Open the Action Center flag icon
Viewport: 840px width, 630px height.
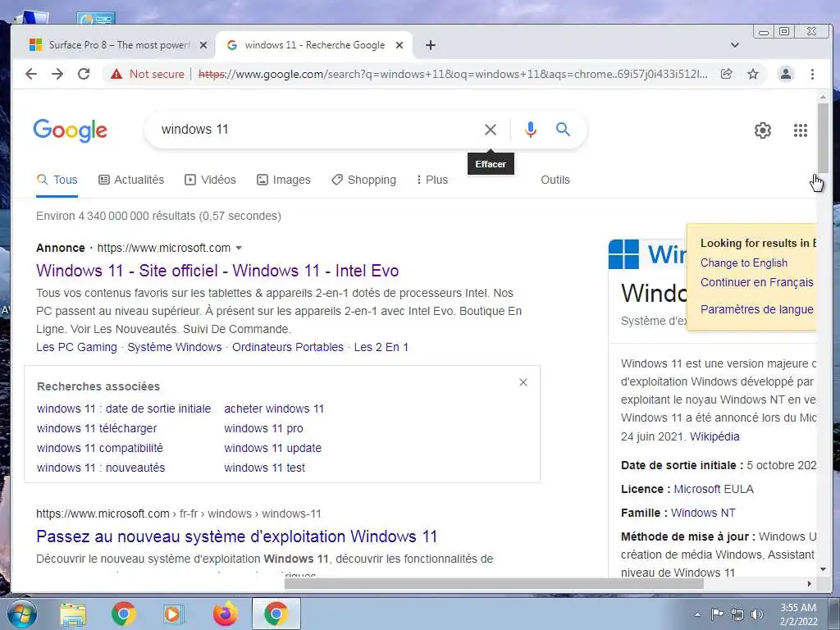[717, 614]
